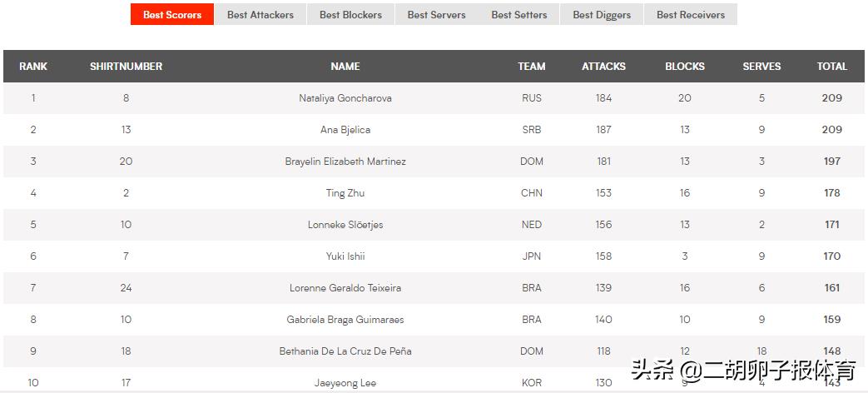Screen dimensions: 868x393
Task: Click on Ting Zhu's name
Action: pos(345,192)
